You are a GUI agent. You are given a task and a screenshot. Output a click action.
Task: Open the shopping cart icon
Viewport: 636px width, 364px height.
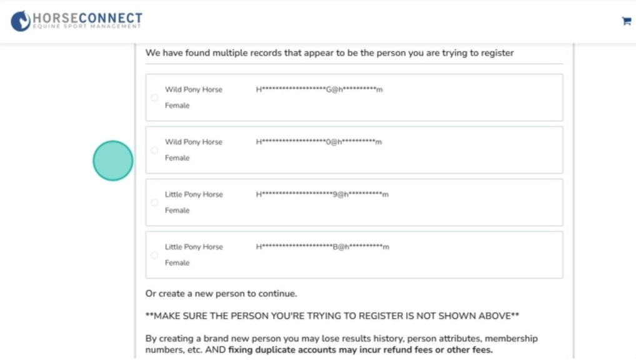tap(626, 21)
